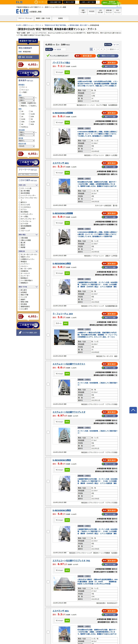Open エステムコート名古屋サウスネクスト listing link

pyautogui.click(x=69, y=364)
